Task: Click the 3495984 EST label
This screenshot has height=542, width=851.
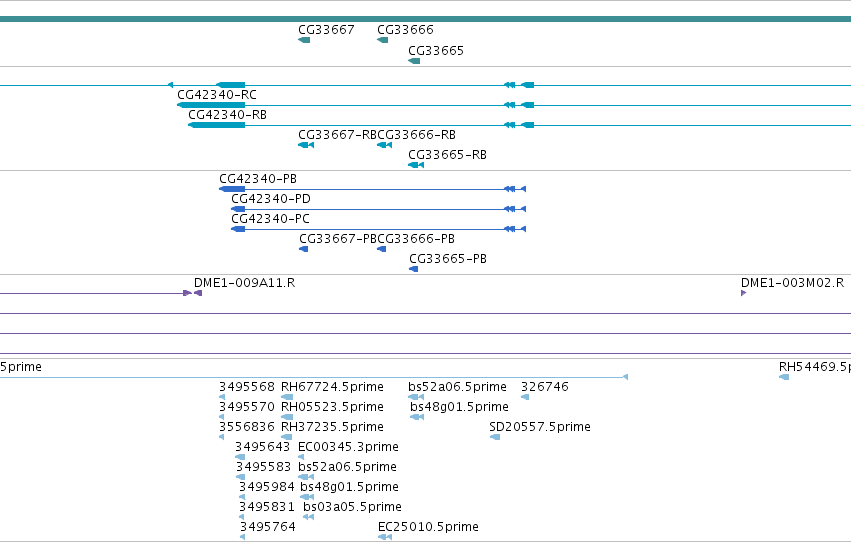Action: coord(267,488)
